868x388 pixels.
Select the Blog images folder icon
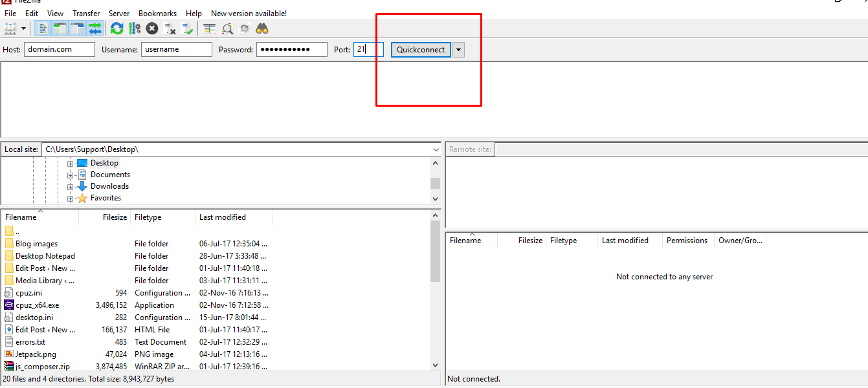[9, 244]
